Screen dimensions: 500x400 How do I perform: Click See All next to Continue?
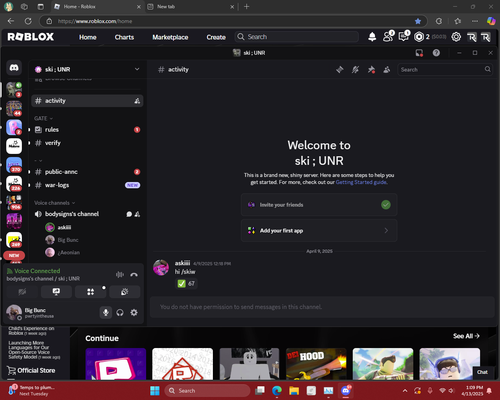point(466,336)
